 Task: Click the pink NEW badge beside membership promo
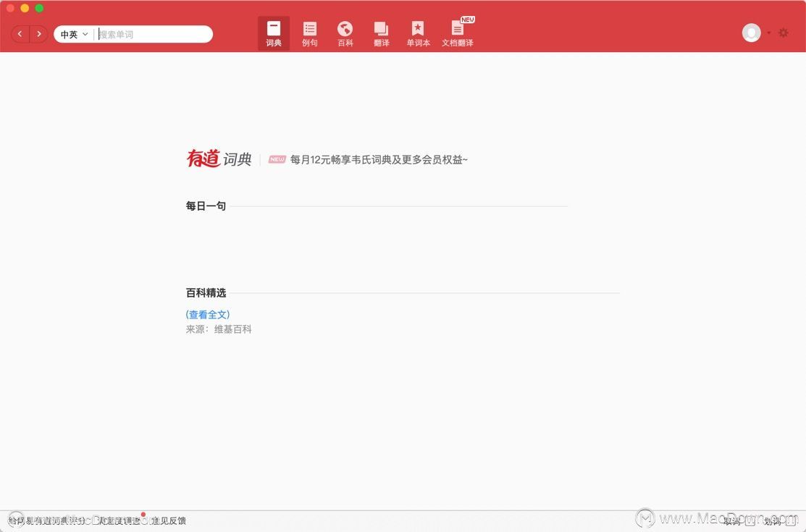pyautogui.click(x=277, y=159)
